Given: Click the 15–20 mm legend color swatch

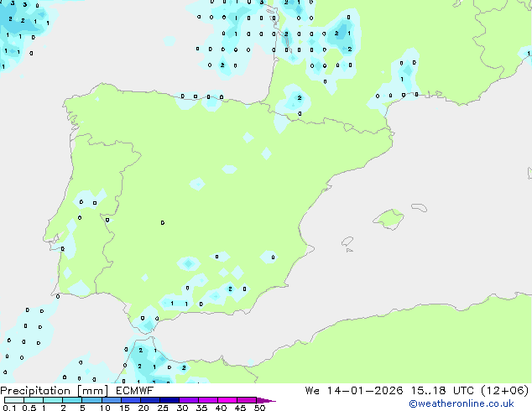Looking at the screenshot, I should pyautogui.click(x=130, y=400).
